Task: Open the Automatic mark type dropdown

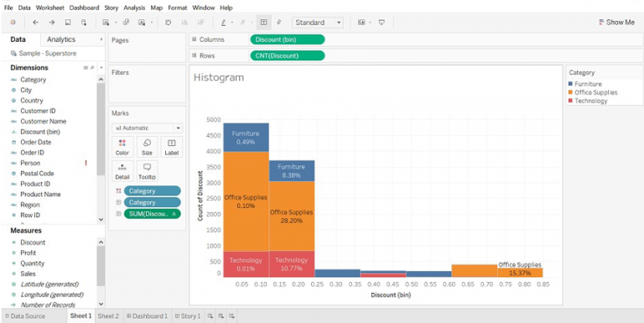Action: point(147,128)
